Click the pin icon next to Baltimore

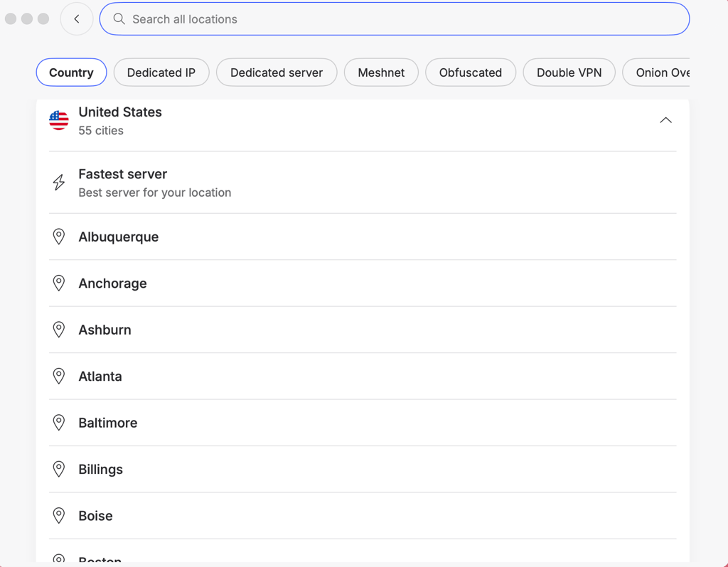click(59, 423)
